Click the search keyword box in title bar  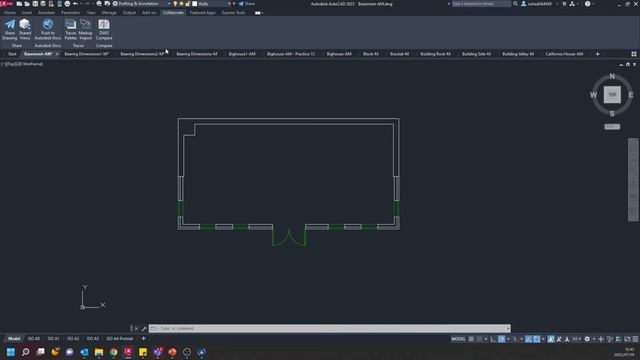coord(481,4)
